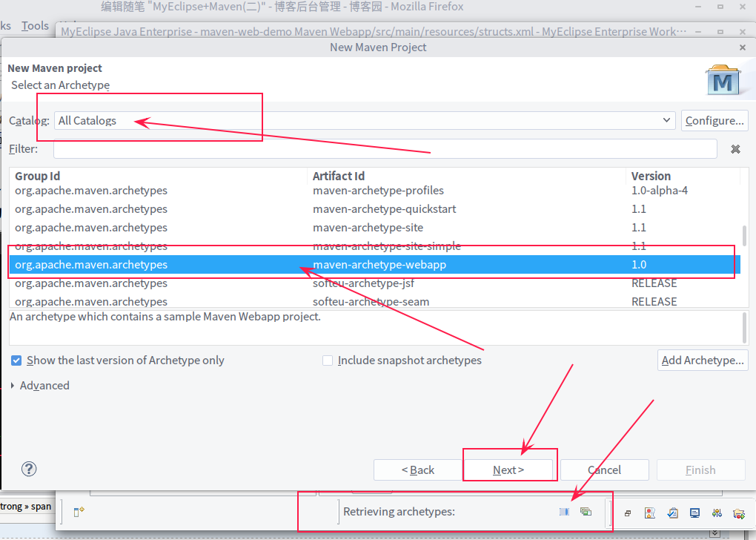The width and height of the screenshot is (756, 540).
Task: Select the maven-archetype-site row
Action: [x=374, y=227]
